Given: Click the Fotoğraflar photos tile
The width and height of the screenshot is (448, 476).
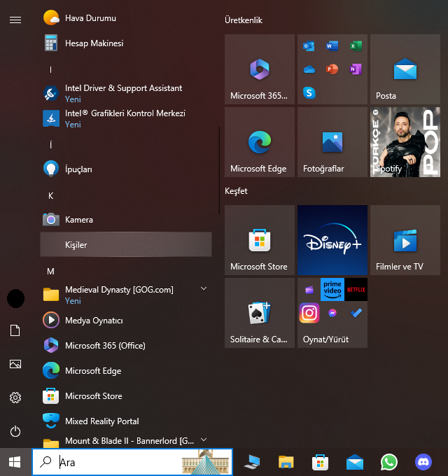Looking at the screenshot, I should (332, 142).
